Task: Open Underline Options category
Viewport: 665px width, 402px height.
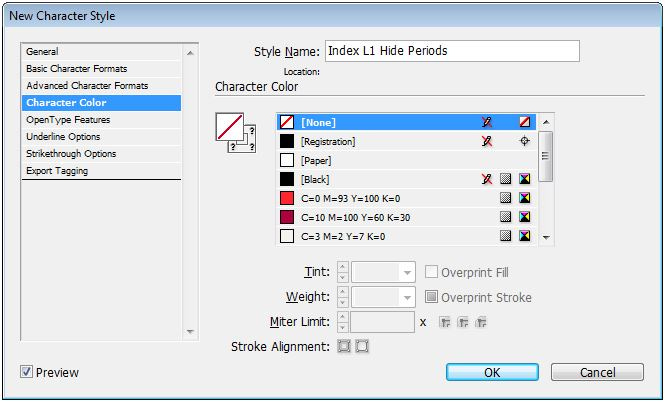Action: 101,137
